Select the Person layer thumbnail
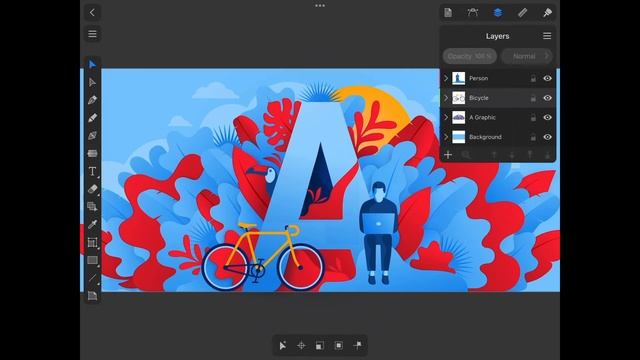Image resolution: width=640 pixels, height=360 pixels. point(458,78)
